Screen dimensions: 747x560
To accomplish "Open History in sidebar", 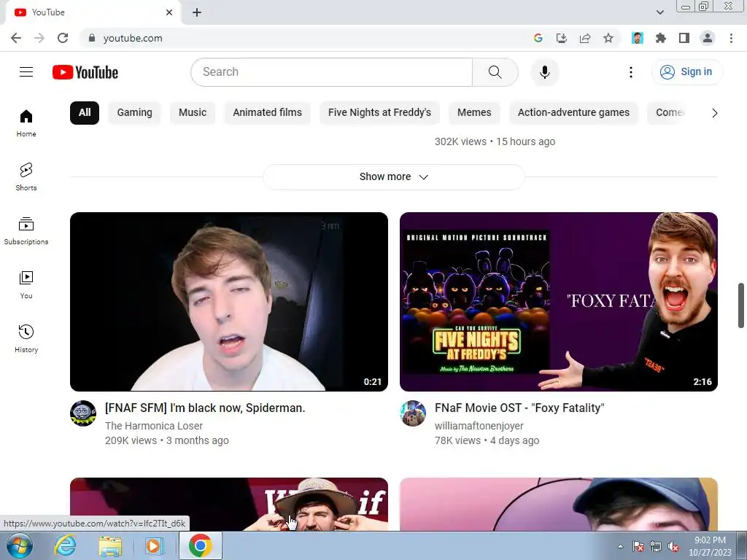I will coord(26,338).
